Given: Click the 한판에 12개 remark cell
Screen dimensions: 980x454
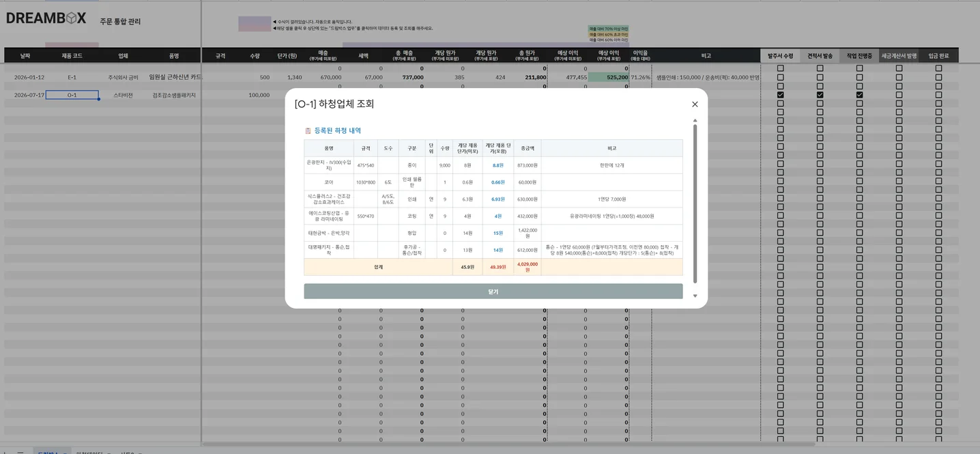Looking at the screenshot, I should point(611,165).
